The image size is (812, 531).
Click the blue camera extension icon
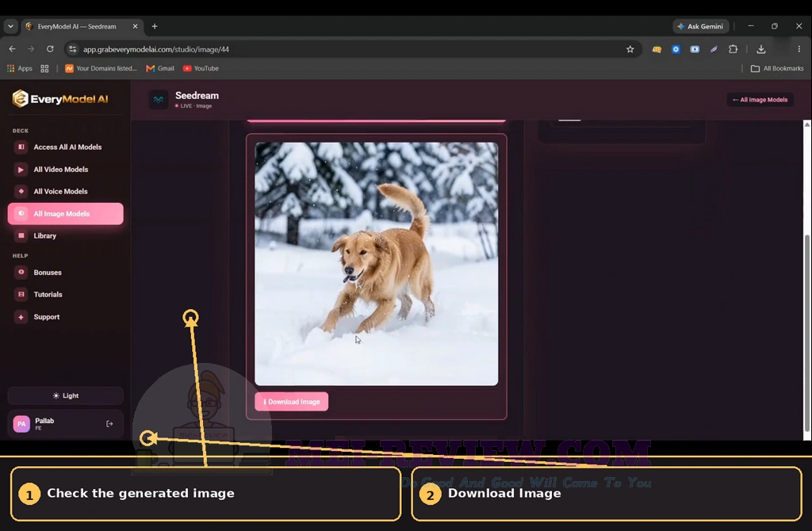tap(695, 49)
